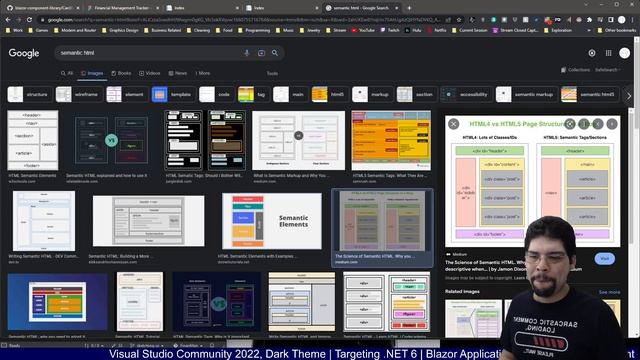Reload the page
Image resolution: width=640 pixels, height=360 pixels.
(x=29, y=20)
